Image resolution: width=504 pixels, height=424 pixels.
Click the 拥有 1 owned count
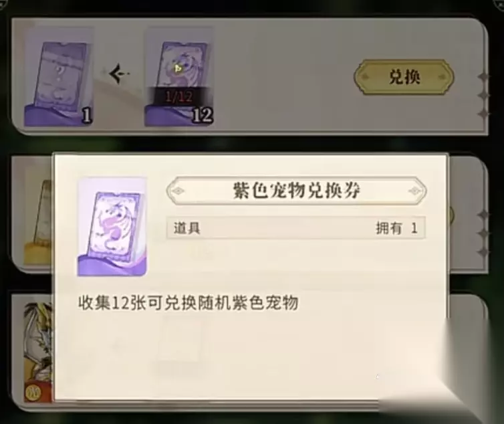397,228
